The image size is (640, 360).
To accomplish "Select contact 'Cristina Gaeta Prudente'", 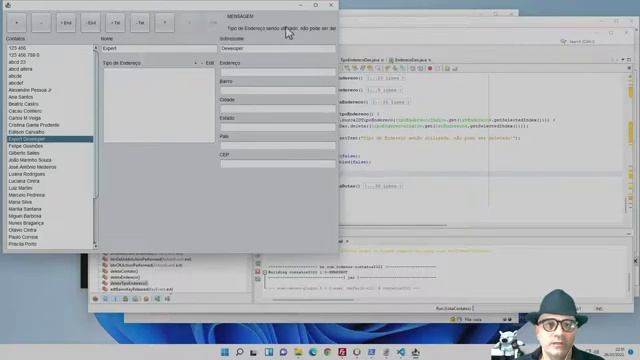I will (x=50, y=125).
